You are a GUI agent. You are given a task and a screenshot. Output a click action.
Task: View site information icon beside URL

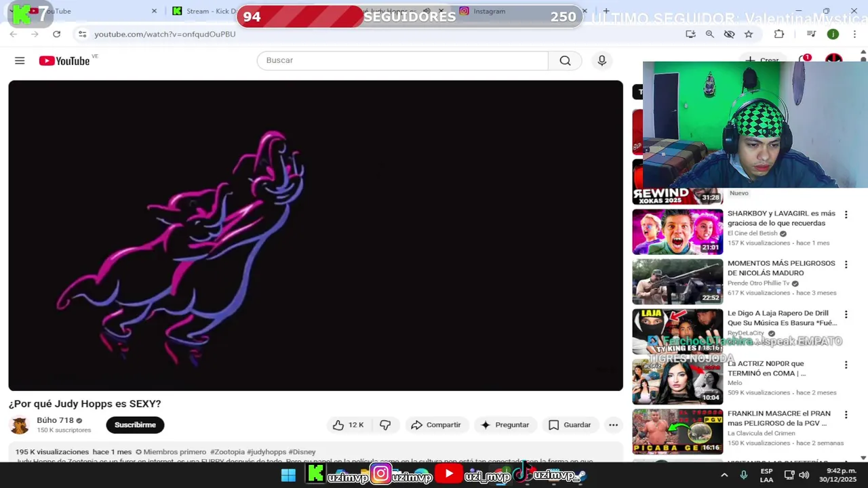pyautogui.click(x=82, y=34)
